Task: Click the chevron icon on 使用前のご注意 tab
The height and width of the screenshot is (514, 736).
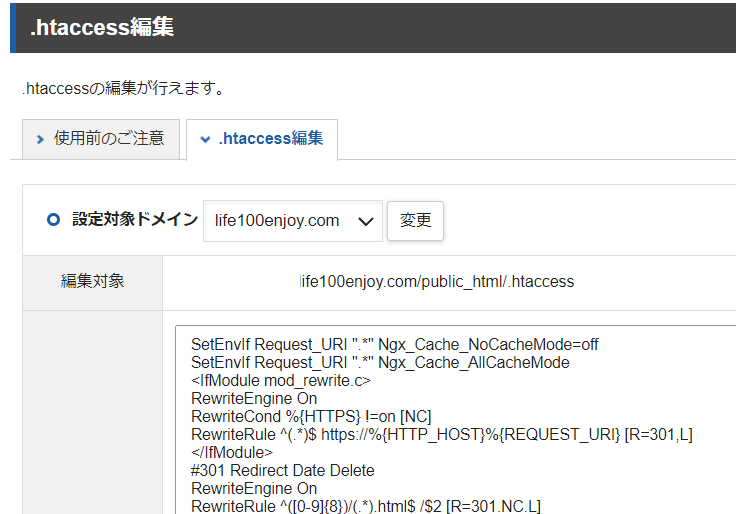Action: [x=40, y=139]
